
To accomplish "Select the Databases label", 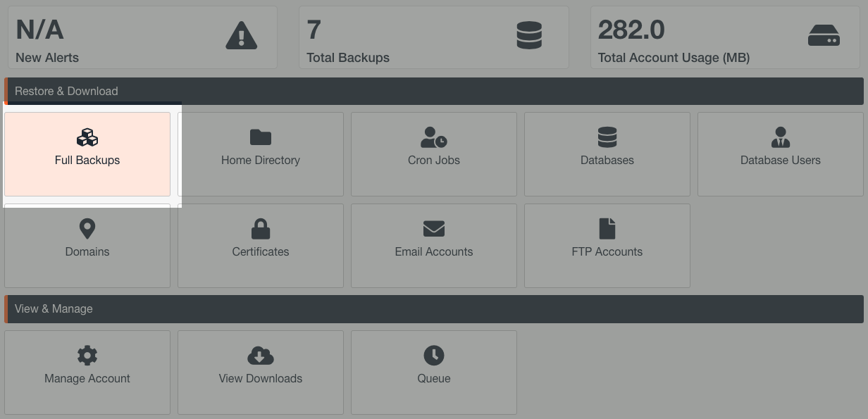I will coord(607,160).
